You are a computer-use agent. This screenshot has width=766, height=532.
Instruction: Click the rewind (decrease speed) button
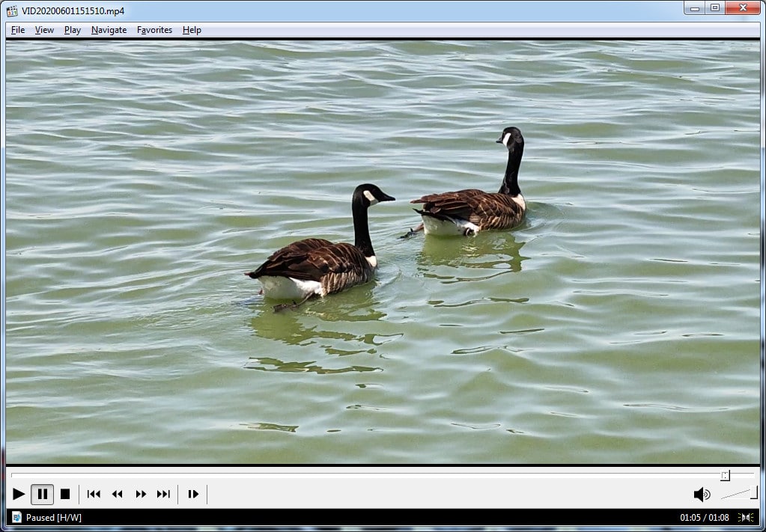117,494
